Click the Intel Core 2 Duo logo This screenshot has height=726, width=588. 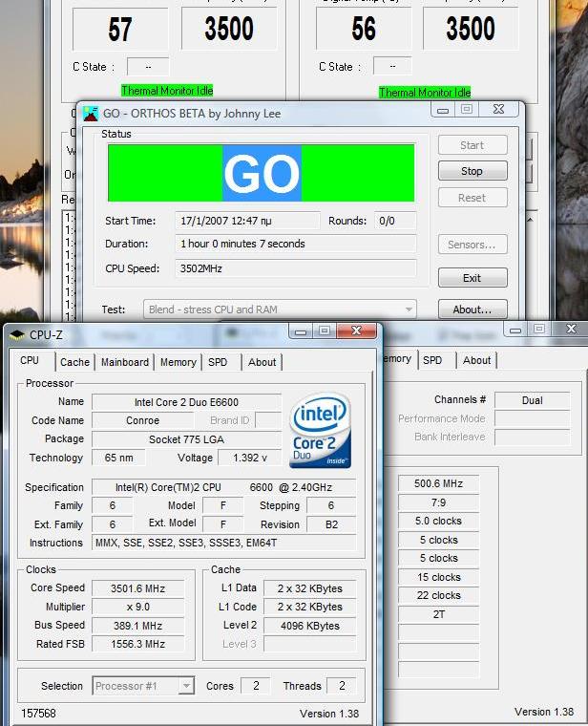tap(320, 431)
